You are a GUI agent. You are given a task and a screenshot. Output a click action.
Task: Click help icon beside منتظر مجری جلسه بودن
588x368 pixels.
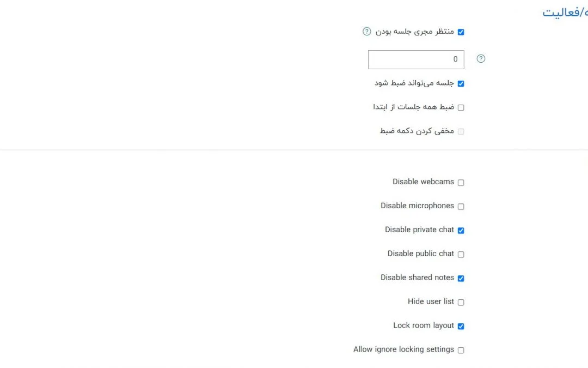[367, 32]
